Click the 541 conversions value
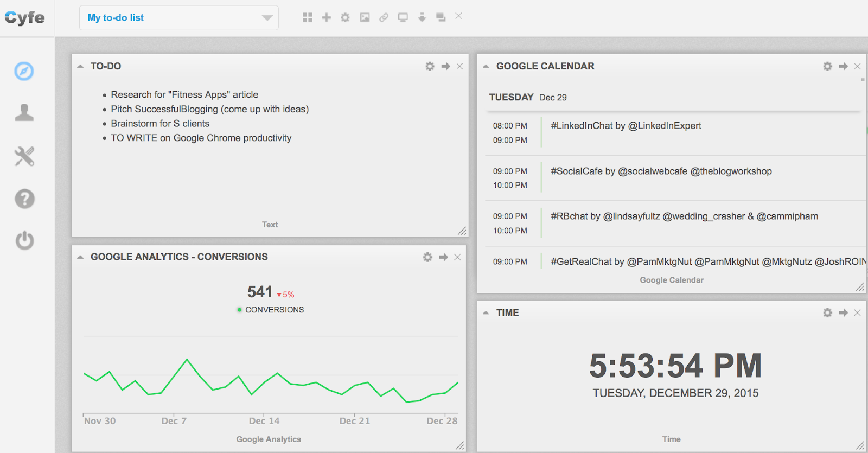Image resolution: width=868 pixels, height=453 pixels. (x=260, y=292)
